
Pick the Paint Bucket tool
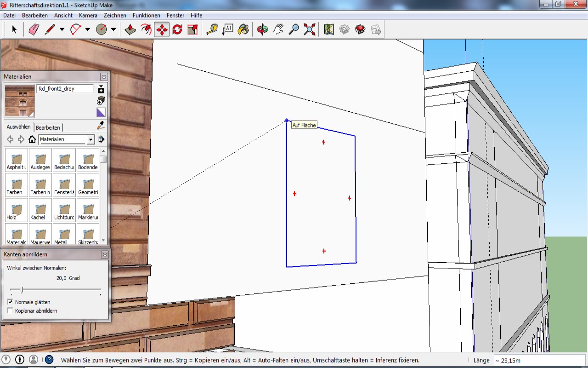point(243,30)
